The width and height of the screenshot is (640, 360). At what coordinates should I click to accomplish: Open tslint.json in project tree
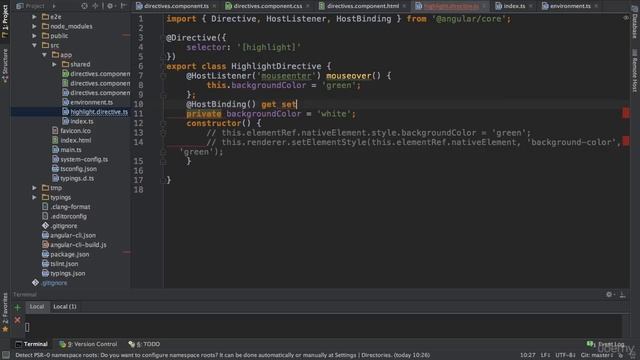click(x=64, y=264)
